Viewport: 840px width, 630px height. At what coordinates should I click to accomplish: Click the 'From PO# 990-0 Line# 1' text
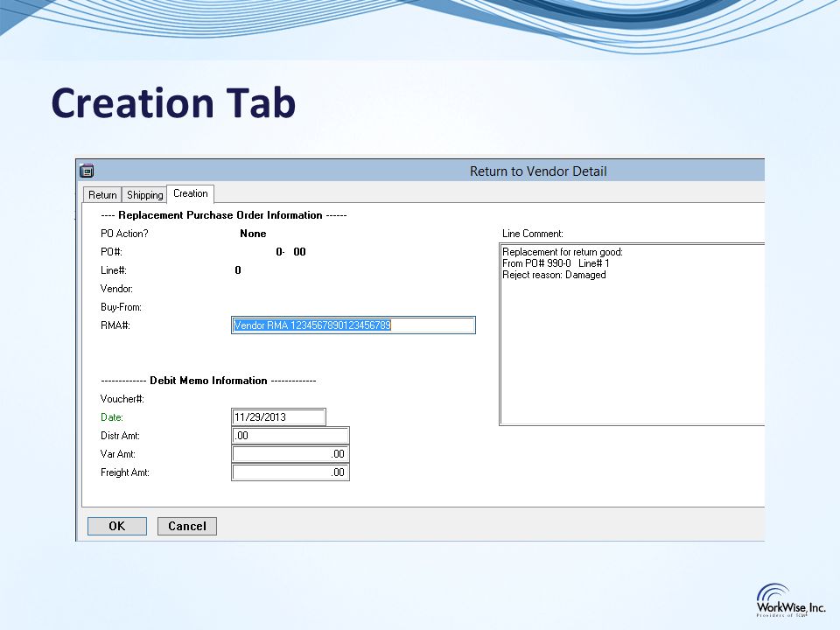click(x=556, y=263)
